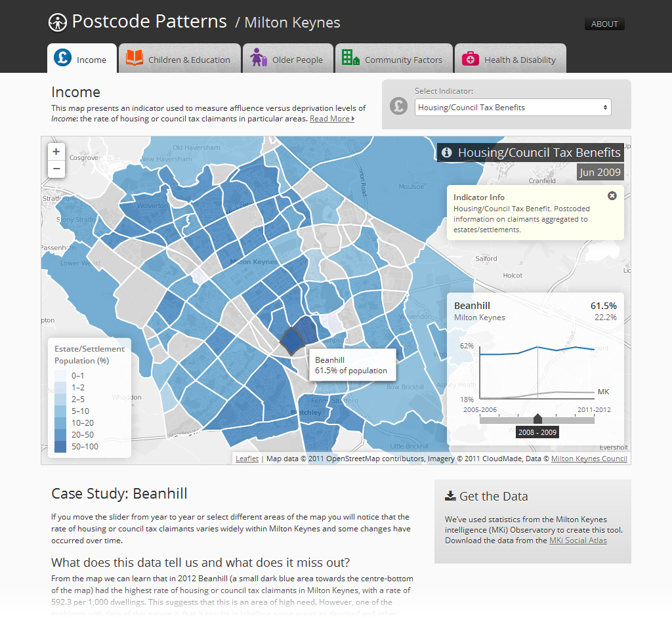Image resolution: width=672 pixels, height=618 pixels.
Task: Close the Indicator Info popup
Action: click(612, 196)
